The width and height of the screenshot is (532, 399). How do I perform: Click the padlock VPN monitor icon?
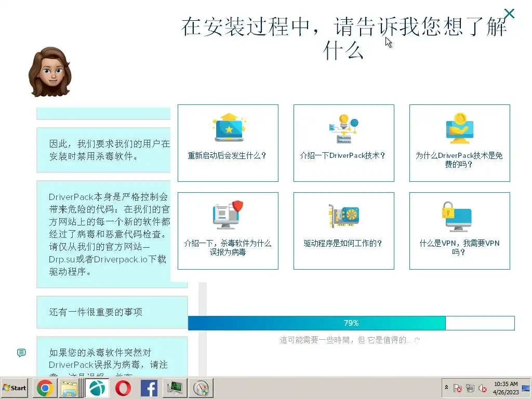[457, 217]
